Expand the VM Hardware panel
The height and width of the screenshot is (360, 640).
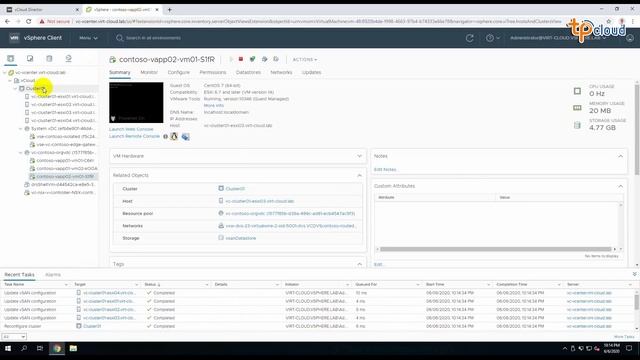(x=360, y=156)
